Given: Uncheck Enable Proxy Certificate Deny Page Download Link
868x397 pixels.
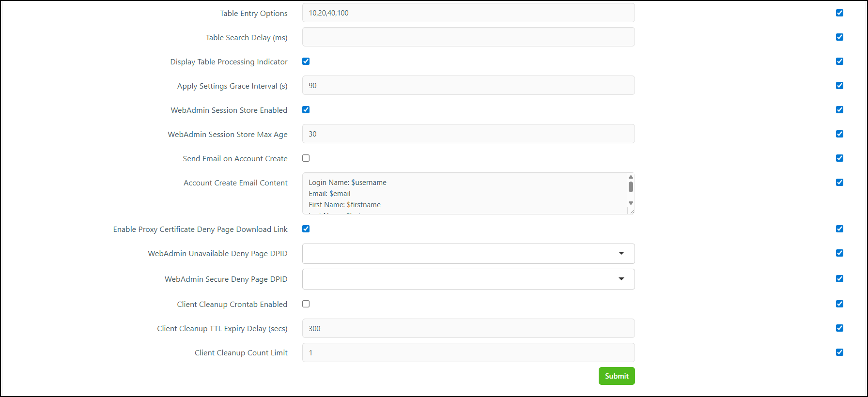Looking at the screenshot, I should pyautogui.click(x=306, y=229).
